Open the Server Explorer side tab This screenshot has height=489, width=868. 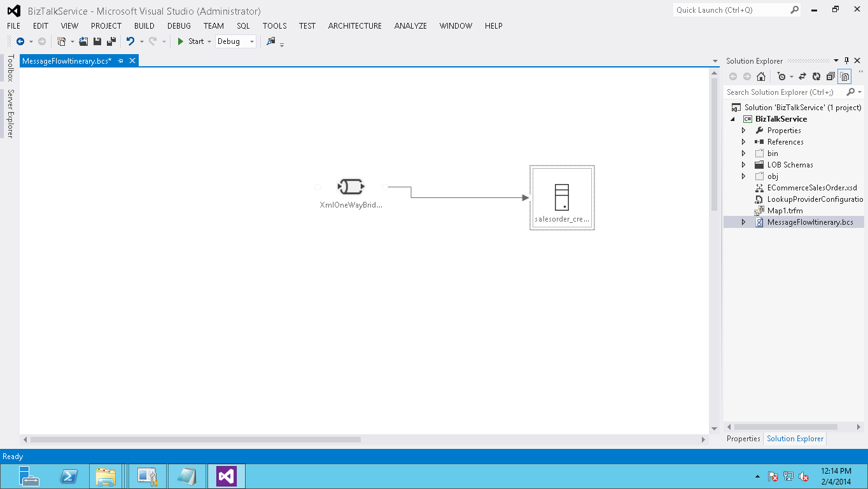pyautogui.click(x=10, y=113)
